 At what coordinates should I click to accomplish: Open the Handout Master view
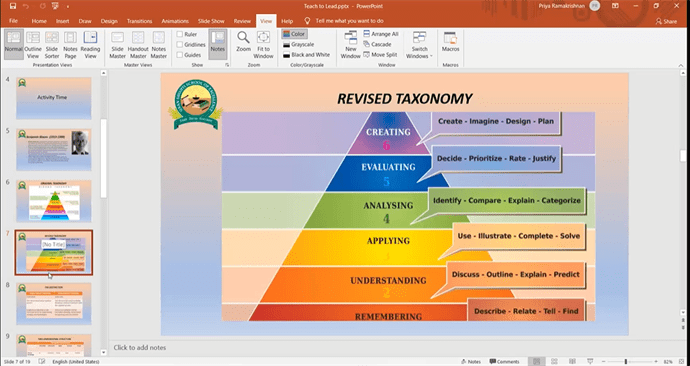coord(138,44)
